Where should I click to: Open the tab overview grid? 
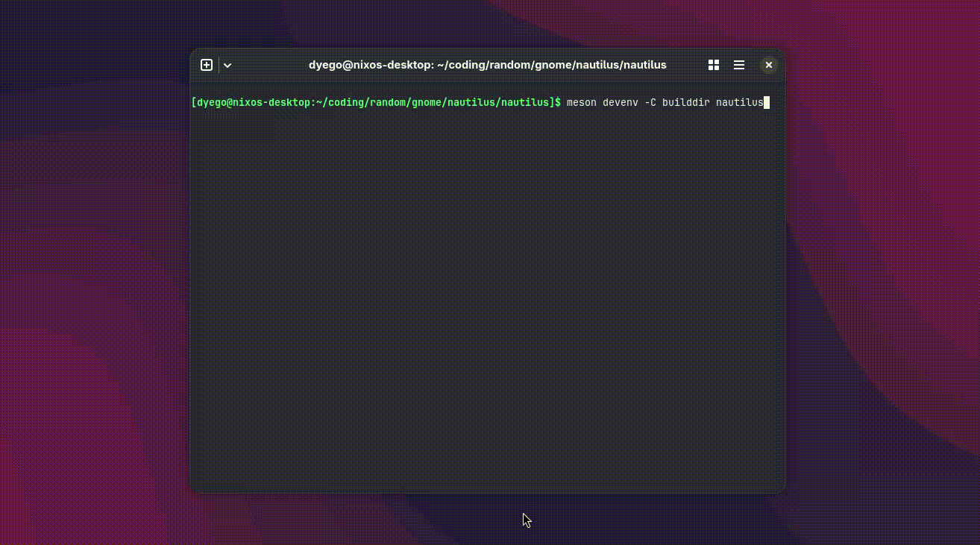[x=714, y=65]
